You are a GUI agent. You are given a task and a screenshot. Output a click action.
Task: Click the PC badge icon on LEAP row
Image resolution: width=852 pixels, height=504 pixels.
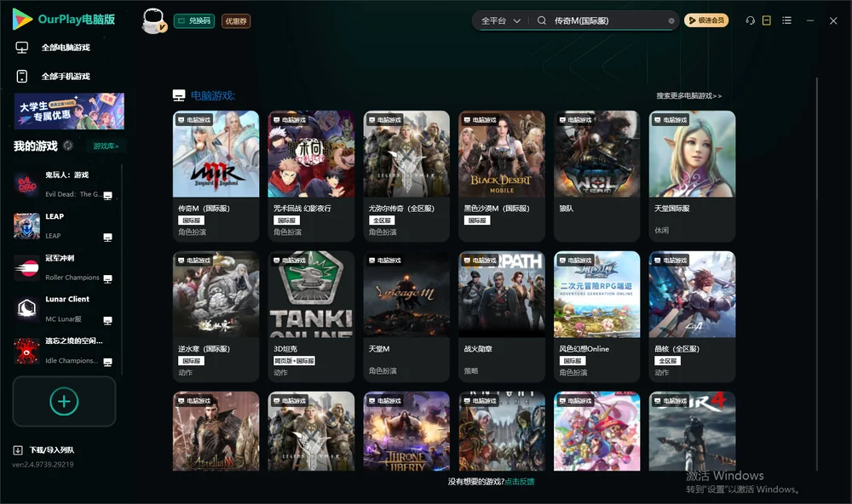tap(107, 238)
